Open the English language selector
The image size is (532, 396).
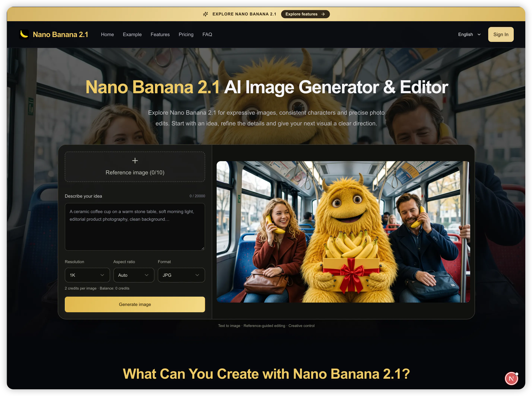coord(469,34)
